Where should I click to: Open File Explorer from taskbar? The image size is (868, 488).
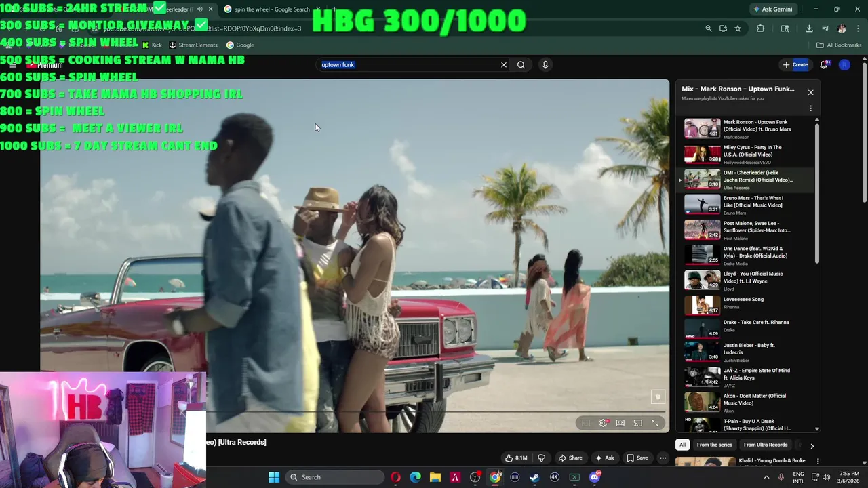point(435,477)
